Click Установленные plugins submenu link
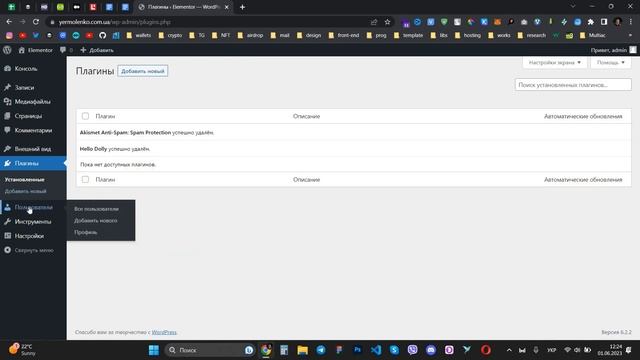The width and height of the screenshot is (640, 360). (24, 180)
